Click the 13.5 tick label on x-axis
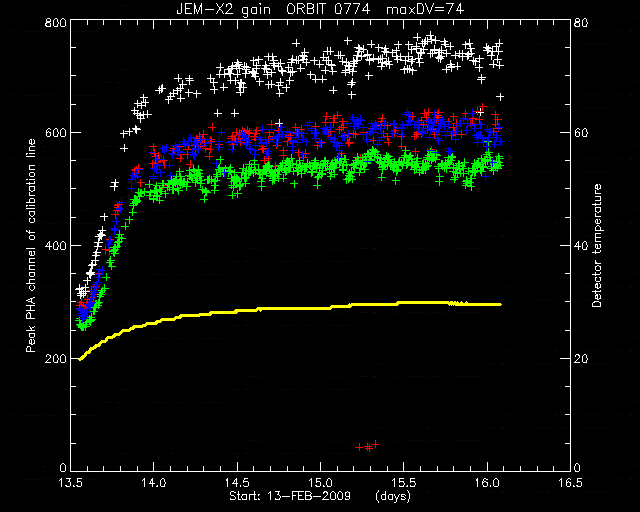The height and width of the screenshot is (512, 640). click(70, 483)
